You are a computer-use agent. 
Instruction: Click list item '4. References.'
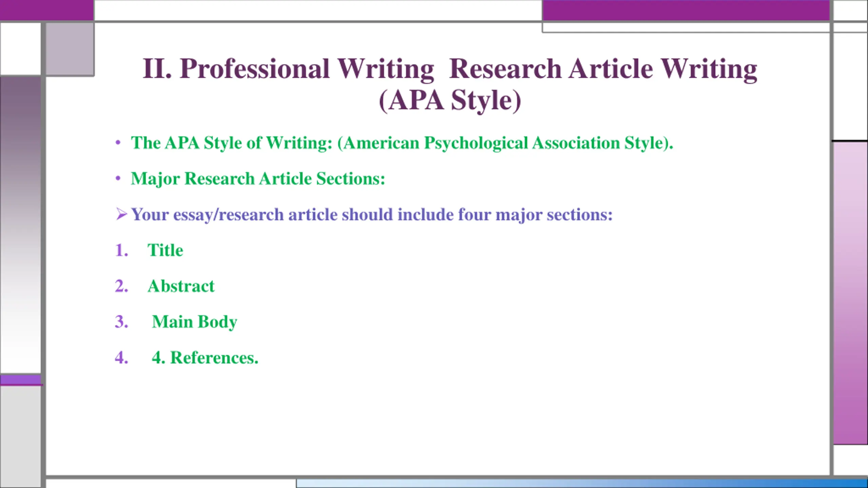(x=205, y=358)
